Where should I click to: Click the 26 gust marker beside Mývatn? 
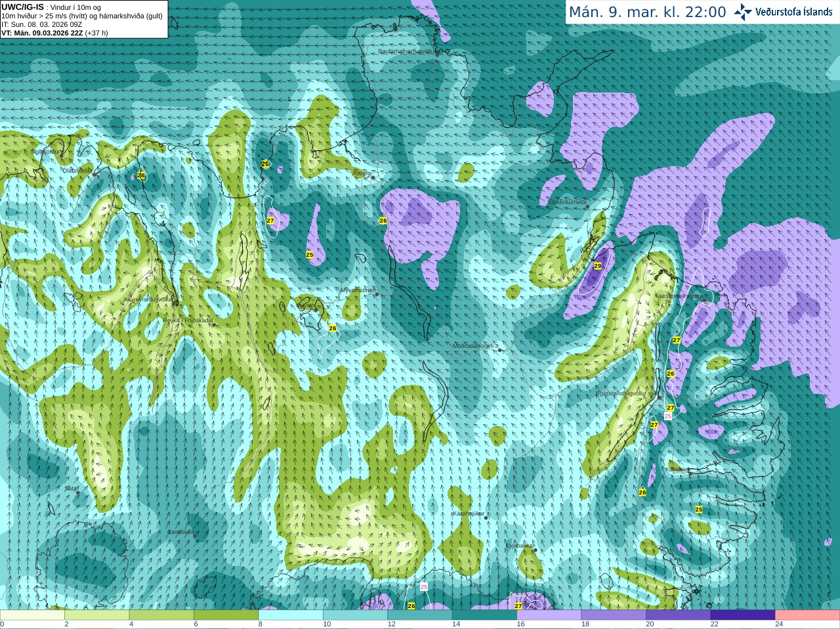[x=333, y=328]
